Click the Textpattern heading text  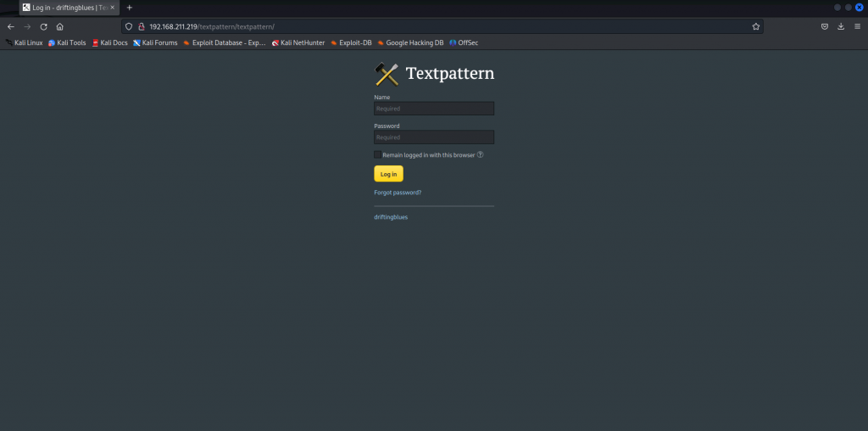click(450, 74)
